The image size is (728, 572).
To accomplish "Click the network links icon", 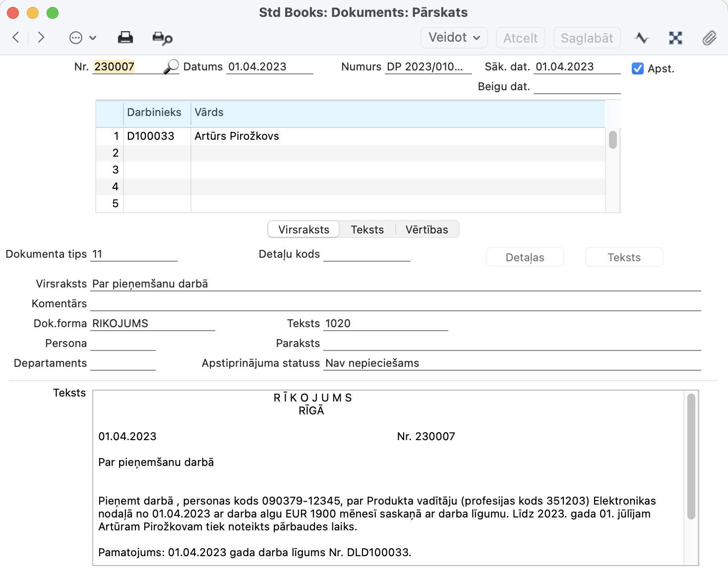I will (675, 38).
